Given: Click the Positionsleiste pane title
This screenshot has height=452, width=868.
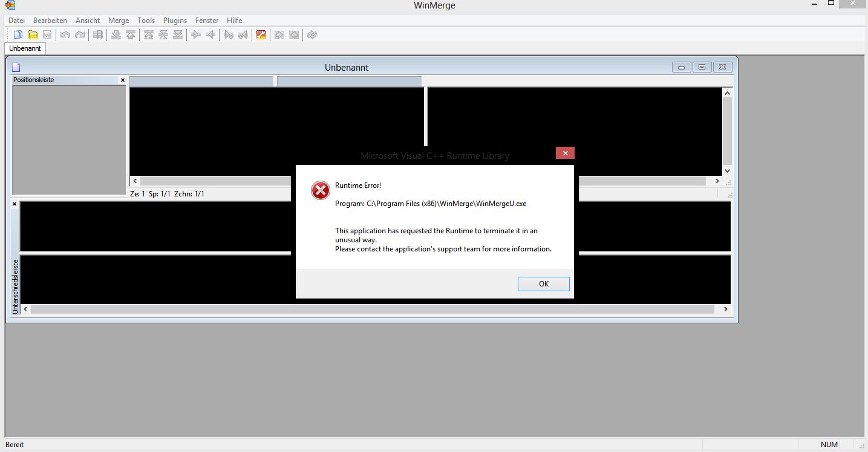Looking at the screenshot, I should click(34, 80).
